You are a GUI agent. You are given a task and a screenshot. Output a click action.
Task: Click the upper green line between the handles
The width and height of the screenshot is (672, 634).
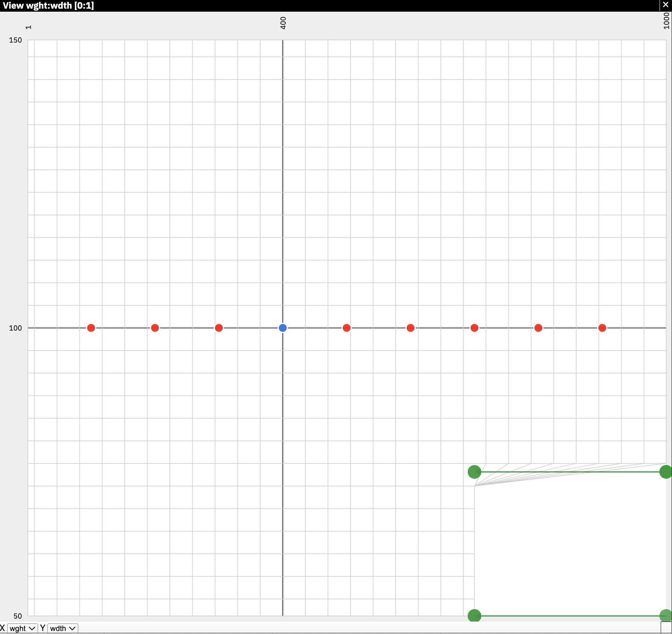coord(570,472)
